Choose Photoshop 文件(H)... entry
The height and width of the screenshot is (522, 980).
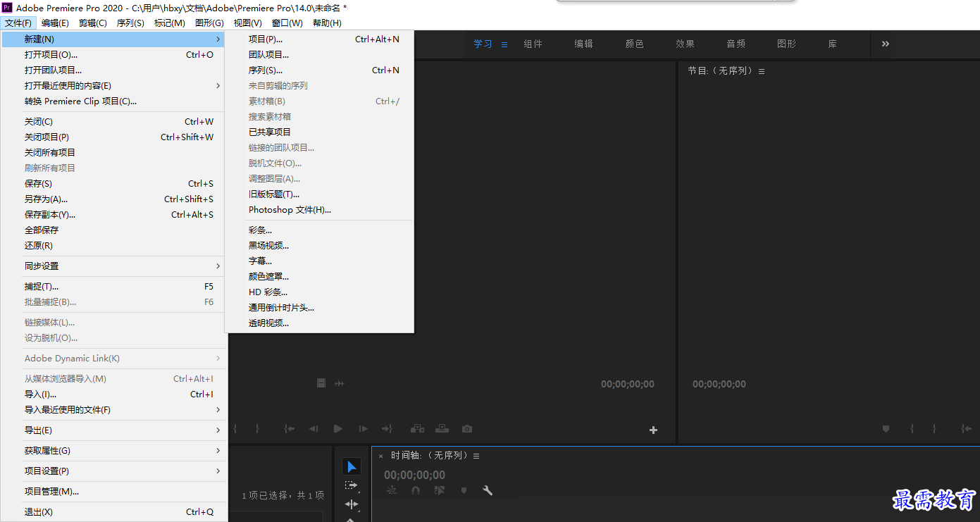pyautogui.click(x=319, y=210)
